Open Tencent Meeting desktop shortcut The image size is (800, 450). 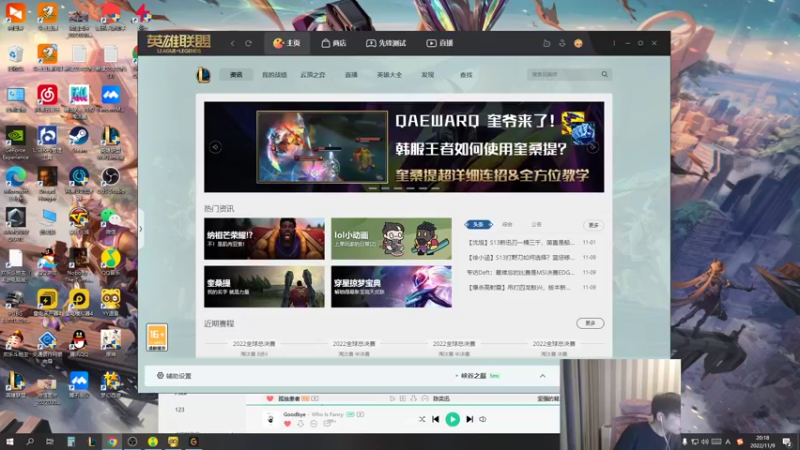(x=111, y=99)
